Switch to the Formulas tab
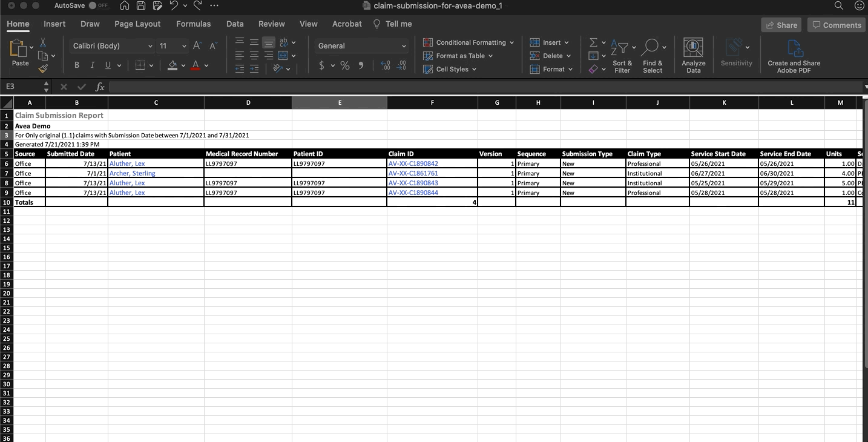This screenshot has height=442, width=868. coord(193,24)
